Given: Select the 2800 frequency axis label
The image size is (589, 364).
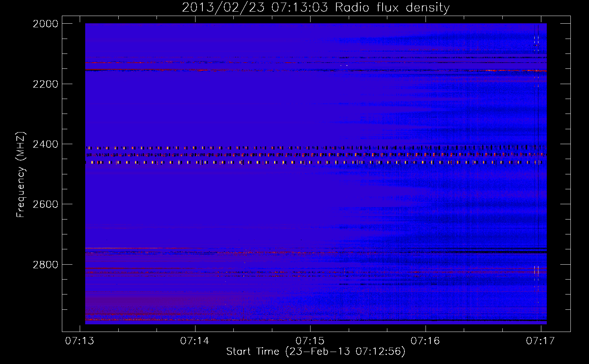Looking at the screenshot, I should [46, 265].
